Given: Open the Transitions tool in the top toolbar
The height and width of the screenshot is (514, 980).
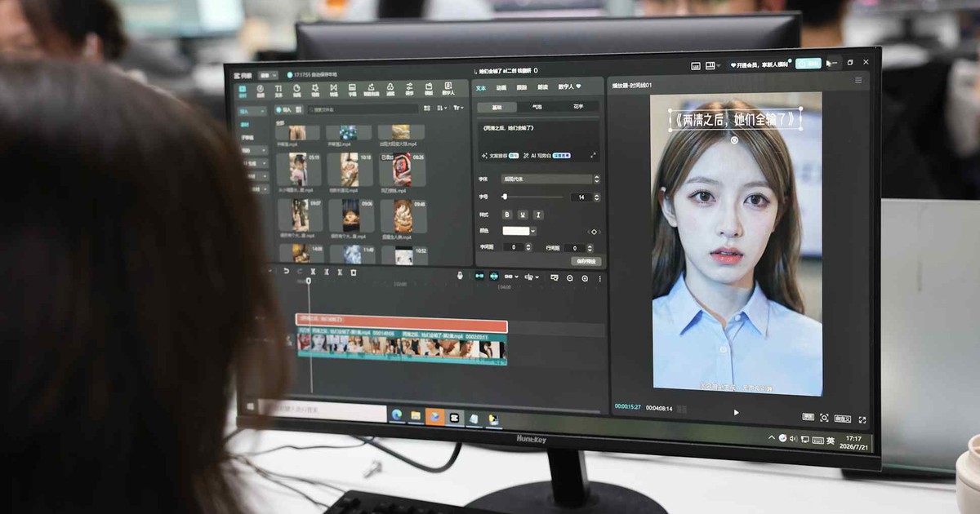Looking at the screenshot, I should point(334,89).
